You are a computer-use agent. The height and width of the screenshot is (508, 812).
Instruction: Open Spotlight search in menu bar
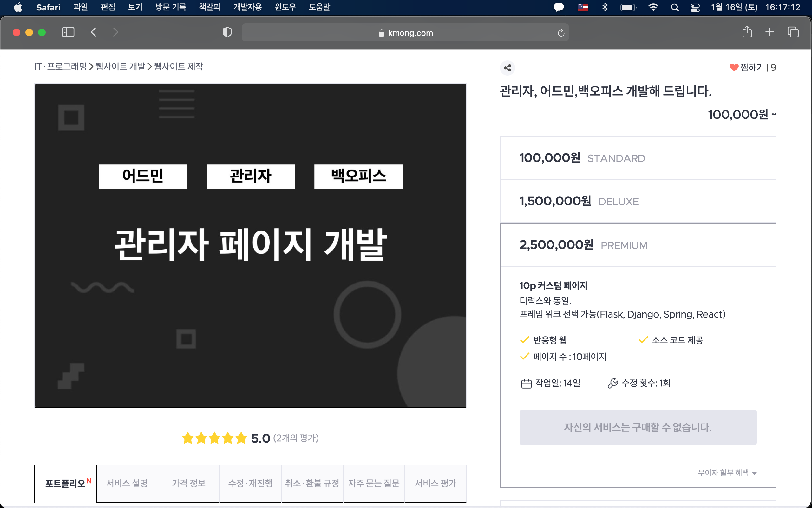(x=675, y=7)
